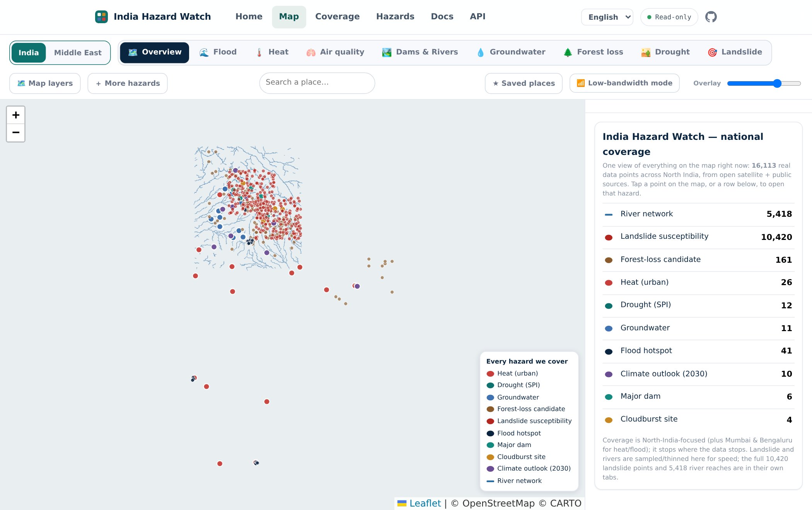Viewport: 812px width, 510px height.
Task: Click the Leaflet attribution link
Action: tap(425, 503)
